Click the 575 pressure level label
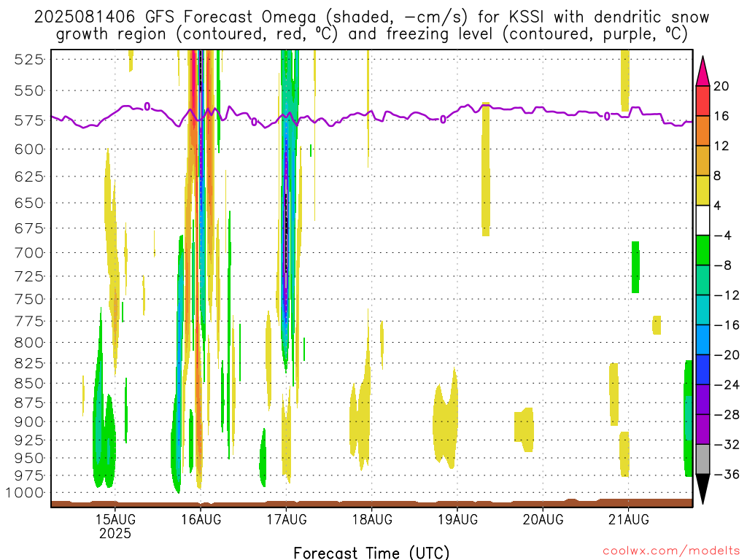 [28, 120]
